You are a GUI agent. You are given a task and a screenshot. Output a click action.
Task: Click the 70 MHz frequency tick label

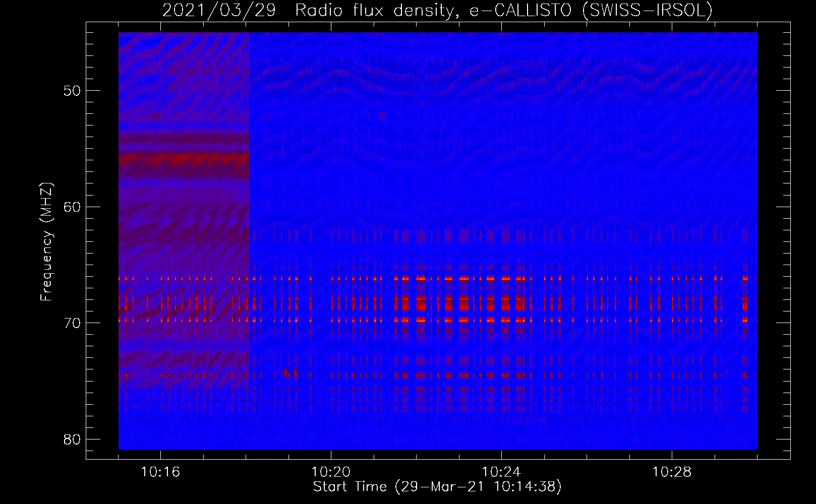point(72,323)
